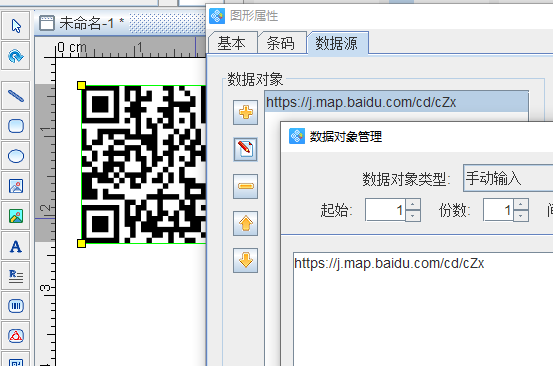Click the 数据对象管理 dialog logo icon

pyautogui.click(x=297, y=136)
